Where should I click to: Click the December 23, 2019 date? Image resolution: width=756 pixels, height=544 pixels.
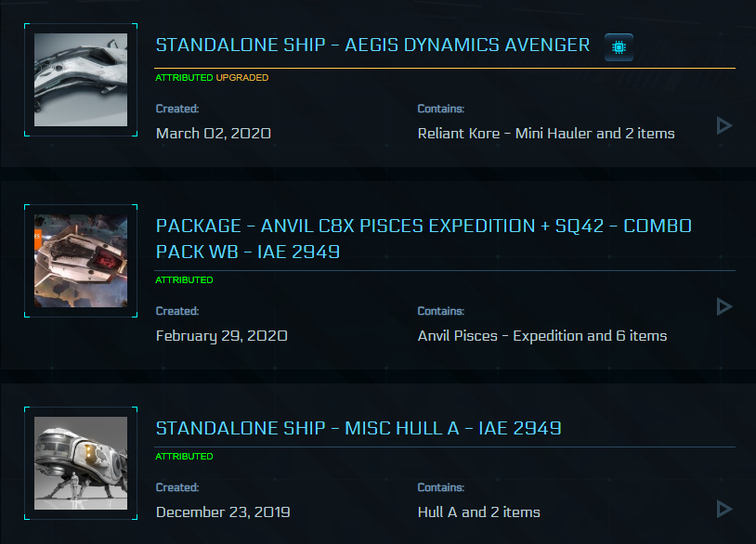[223, 512]
